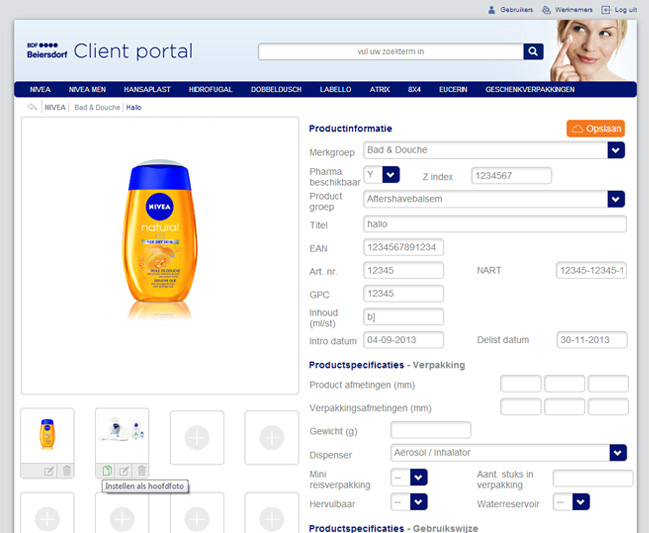649x533 pixels.
Task: Expand the Product groep dropdown
Action: click(616, 199)
